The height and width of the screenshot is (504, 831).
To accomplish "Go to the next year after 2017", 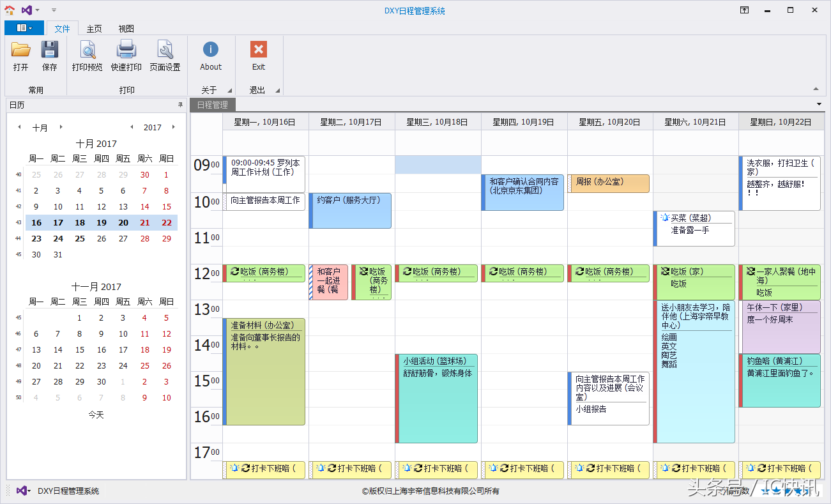I will 173,127.
